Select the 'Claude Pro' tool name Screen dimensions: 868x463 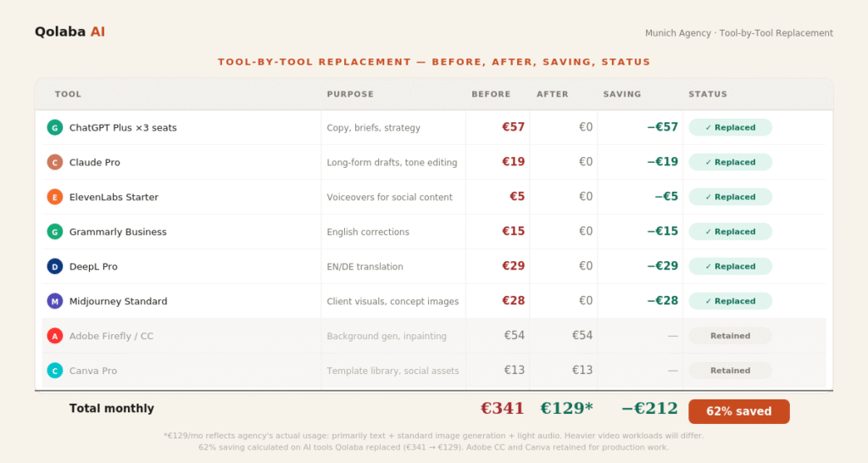pyautogui.click(x=95, y=162)
